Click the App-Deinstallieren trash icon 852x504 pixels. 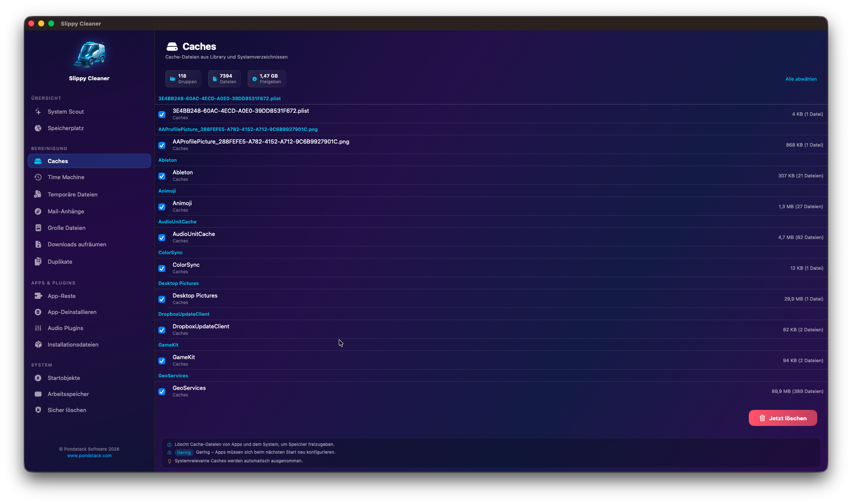[38, 312]
